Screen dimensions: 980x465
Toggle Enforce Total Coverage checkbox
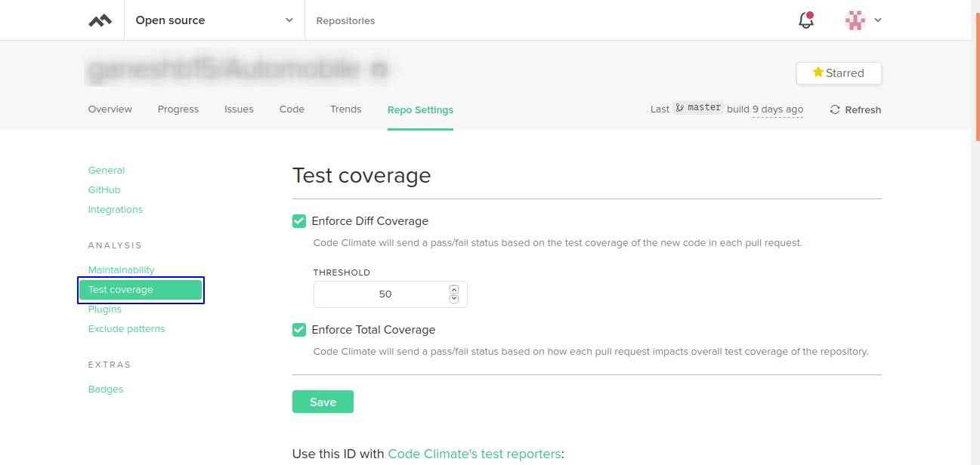299,330
